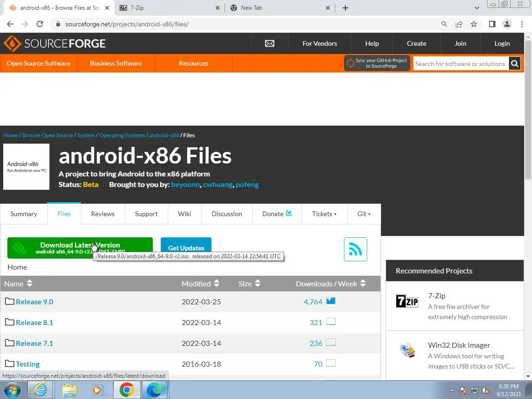Click the Microsoft Edge taskbar icon
This screenshot has width=532, height=399.
pyautogui.click(x=154, y=390)
